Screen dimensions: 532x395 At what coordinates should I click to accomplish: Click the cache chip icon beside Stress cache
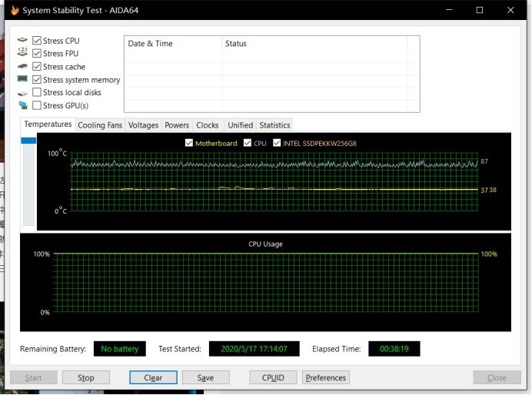[22, 66]
